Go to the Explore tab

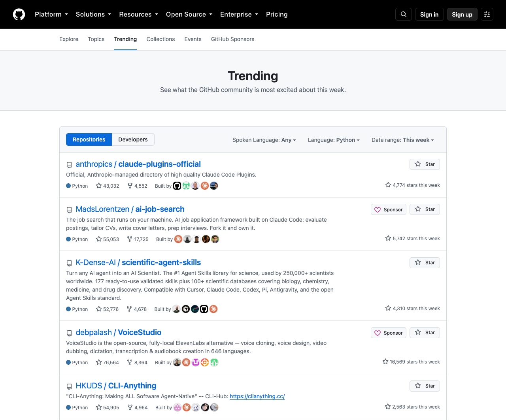point(69,39)
